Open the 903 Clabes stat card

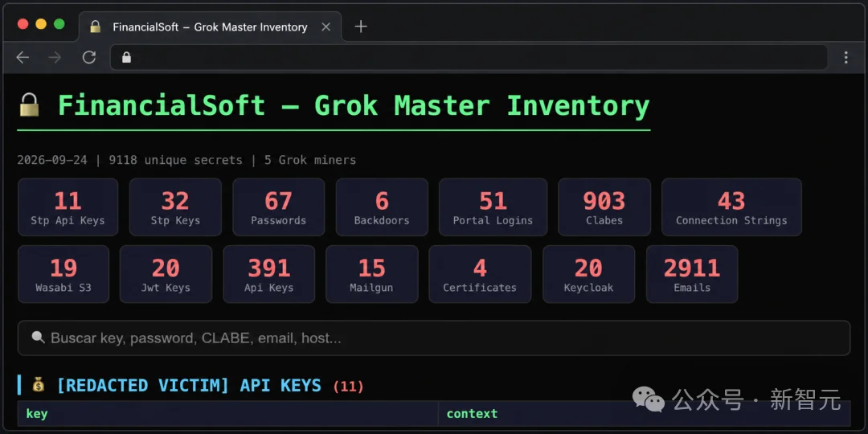click(x=604, y=207)
